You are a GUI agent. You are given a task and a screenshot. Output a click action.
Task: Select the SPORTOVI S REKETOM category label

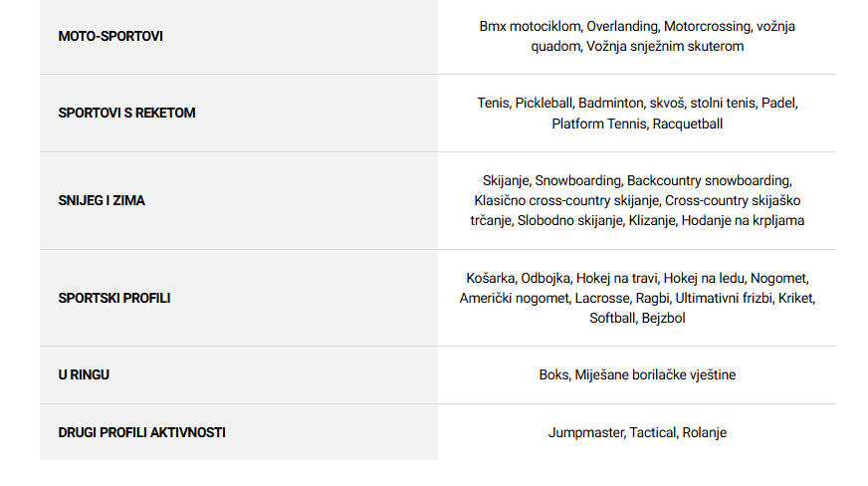click(126, 113)
